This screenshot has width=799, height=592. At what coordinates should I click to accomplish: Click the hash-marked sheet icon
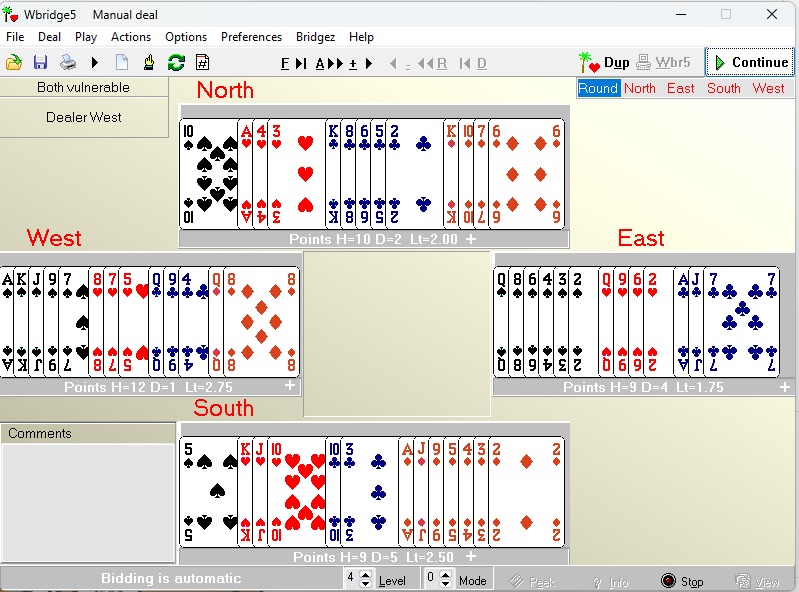pyautogui.click(x=202, y=62)
